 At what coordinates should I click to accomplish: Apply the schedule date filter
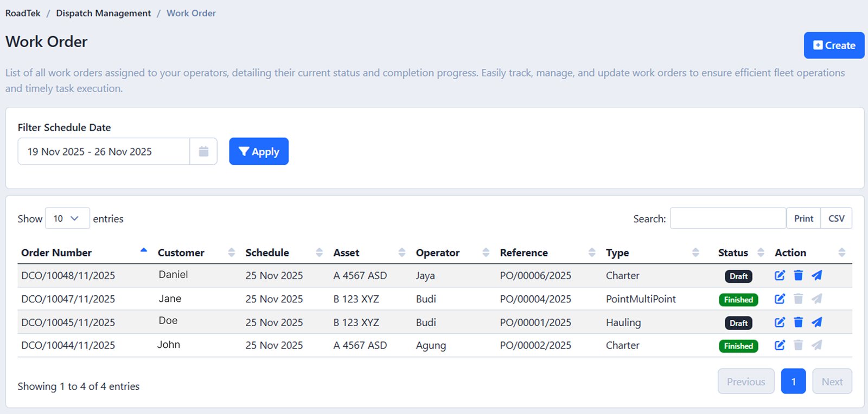click(259, 152)
